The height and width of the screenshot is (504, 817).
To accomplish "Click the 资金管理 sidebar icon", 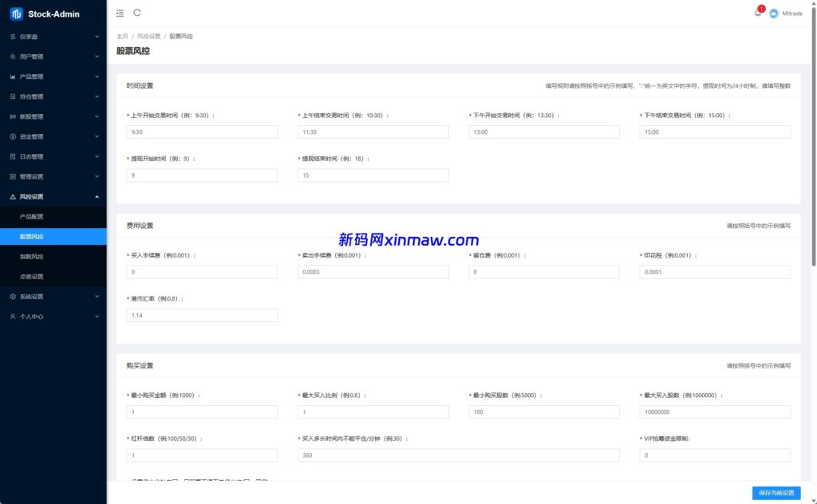I will click(x=13, y=136).
